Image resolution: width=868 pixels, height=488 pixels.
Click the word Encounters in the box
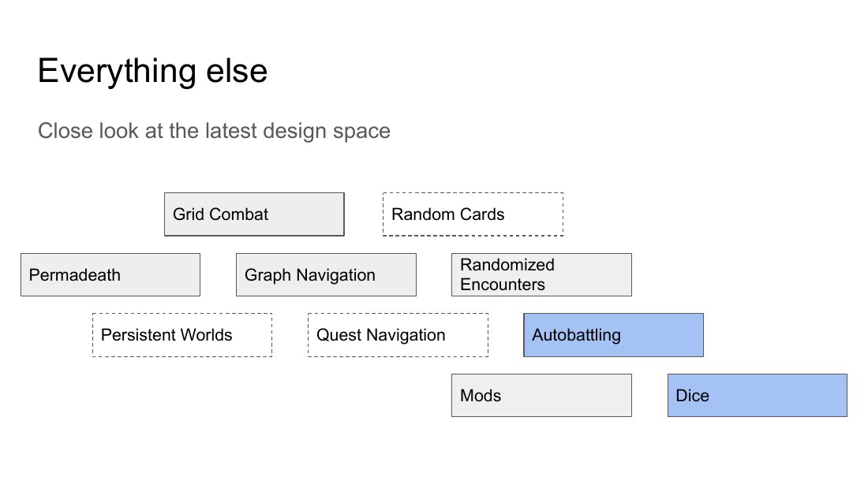503,285
